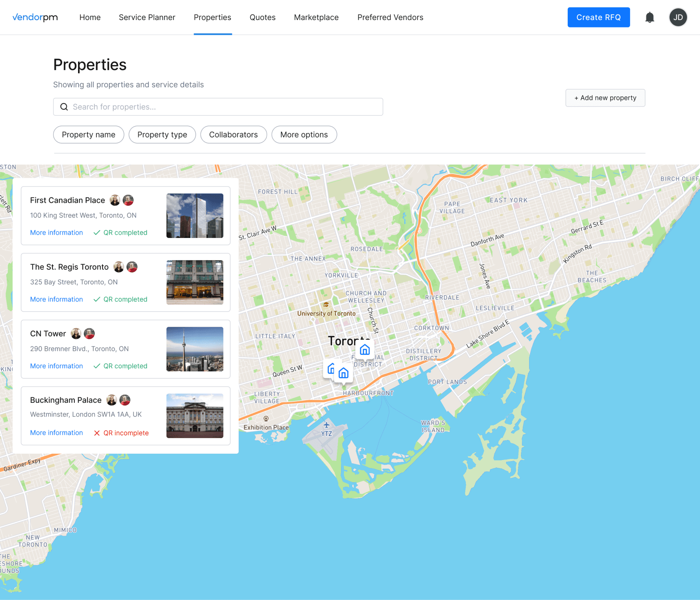The image size is (700, 600).
Task: Select the upper home marker on the map
Action: pyautogui.click(x=365, y=350)
